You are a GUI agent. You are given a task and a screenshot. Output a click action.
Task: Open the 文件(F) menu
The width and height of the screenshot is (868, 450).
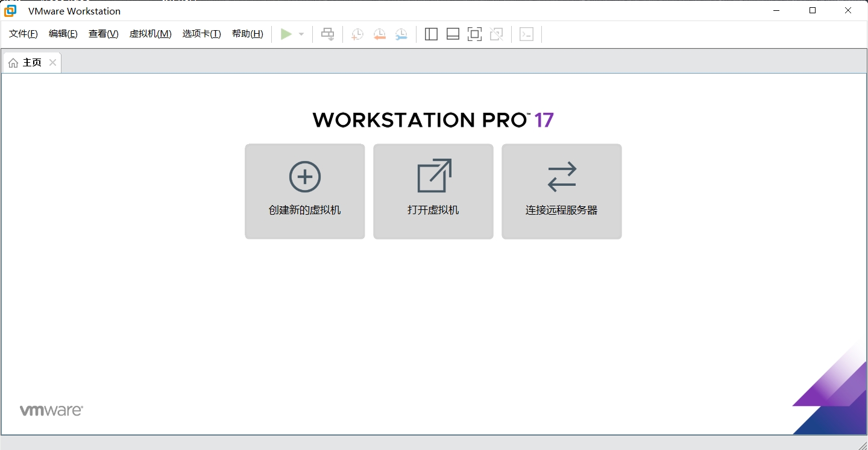pyautogui.click(x=24, y=34)
